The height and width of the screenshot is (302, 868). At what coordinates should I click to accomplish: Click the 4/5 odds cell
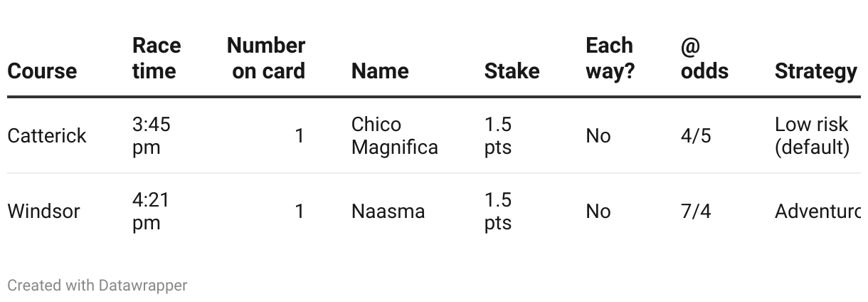click(x=695, y=136)
